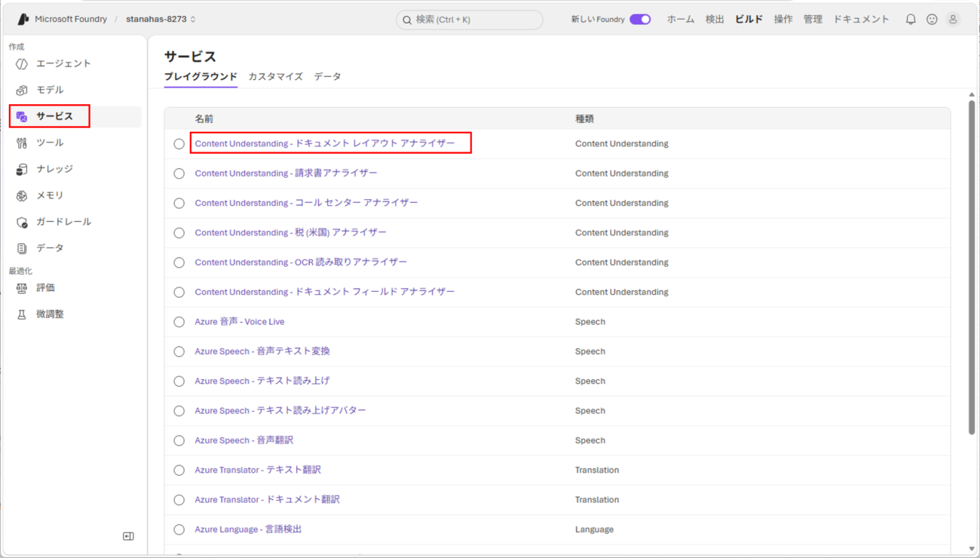Open Azure Language - 言語検出 link
The width and height of the screenshot is (980, 558).
click(248, 529)
